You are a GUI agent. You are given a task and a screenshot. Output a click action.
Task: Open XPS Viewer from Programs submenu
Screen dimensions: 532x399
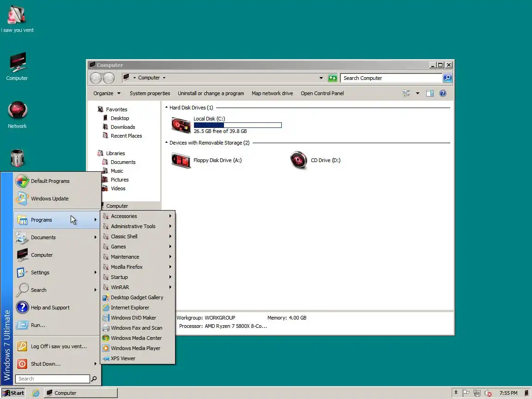click(138, 359)
